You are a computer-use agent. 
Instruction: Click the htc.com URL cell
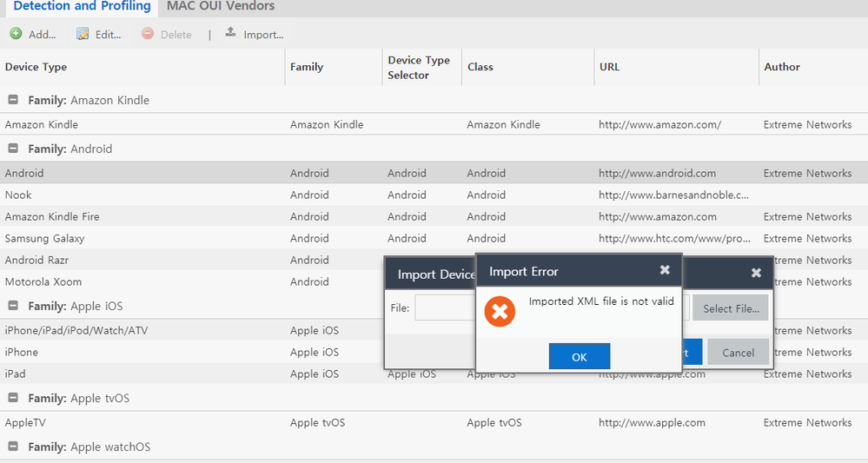pos(674,238)
